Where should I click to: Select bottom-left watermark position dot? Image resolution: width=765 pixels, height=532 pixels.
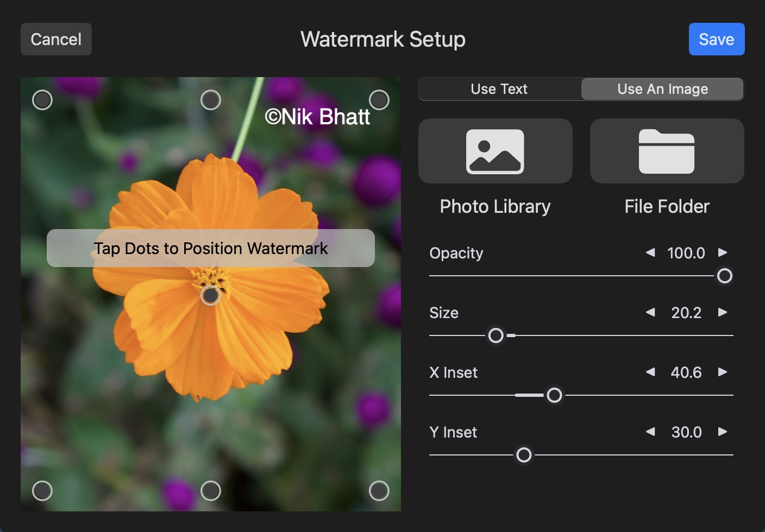pyautogui.click(x=42, y=491)
